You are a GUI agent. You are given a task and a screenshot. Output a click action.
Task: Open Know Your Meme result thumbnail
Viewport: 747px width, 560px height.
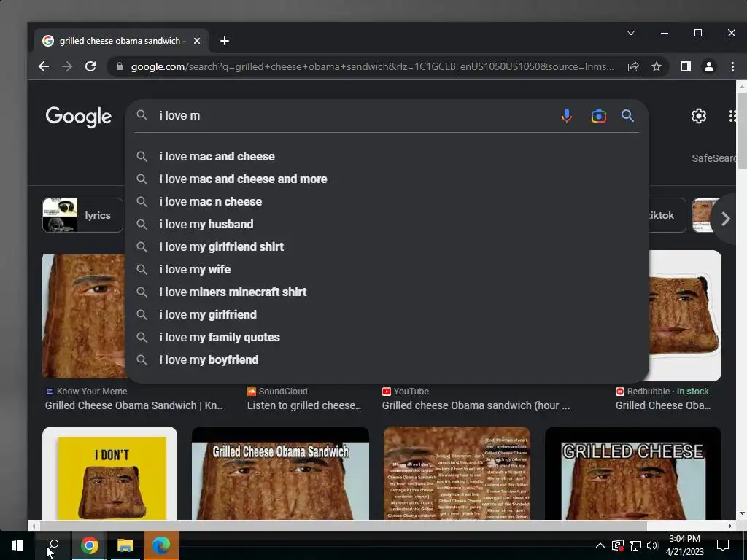(84, 316)
